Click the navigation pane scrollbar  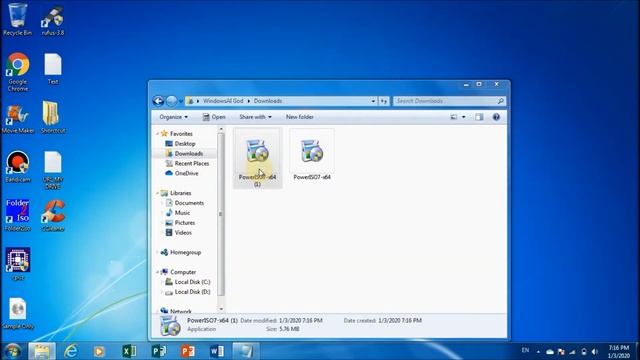coord(221,214)
